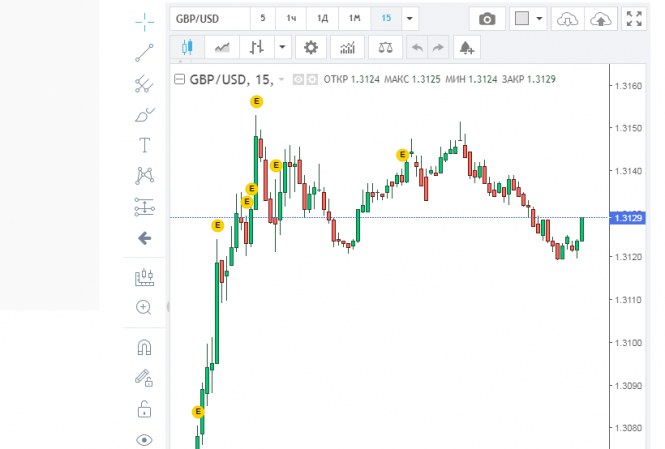Switch to bars chart style
Image resolution: width=665 pixels, height=449 pixels.
pyautogui.click(x=257, y=47)
